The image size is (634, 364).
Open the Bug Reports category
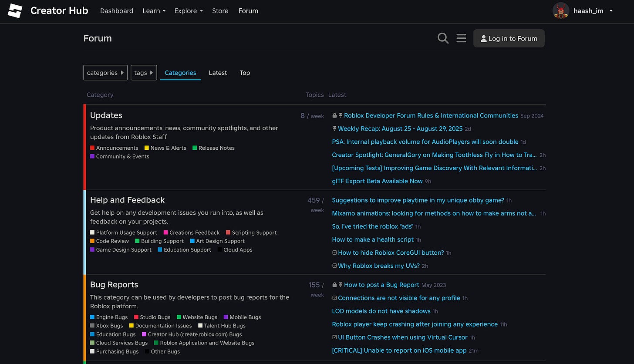114,285
